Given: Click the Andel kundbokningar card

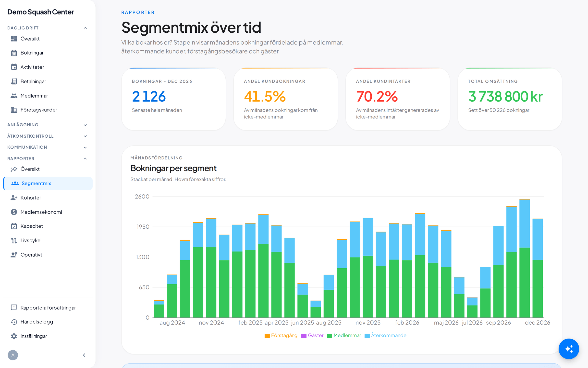Looking at the screenshot, I should pos(286,99).
